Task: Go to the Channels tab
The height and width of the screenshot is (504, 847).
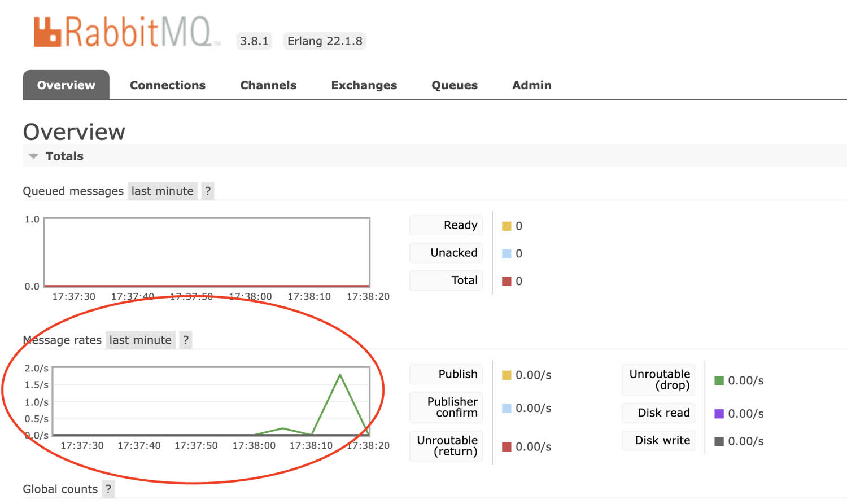Action: point(268,85)
